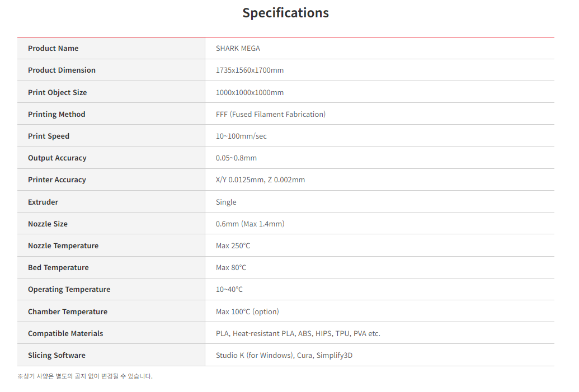Select the 10~100mm/sec print speed value
Viewport: 579px width, 392px height.
241,136
